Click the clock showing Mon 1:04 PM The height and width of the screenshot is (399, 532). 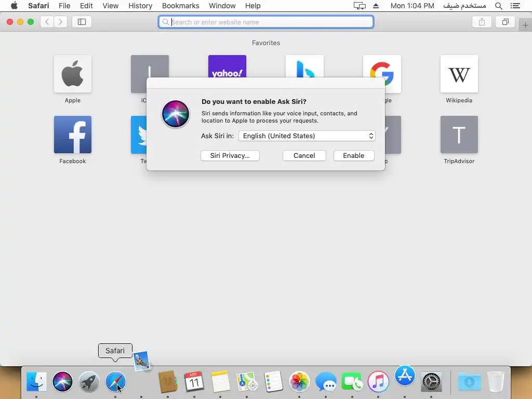click(412, 6)
